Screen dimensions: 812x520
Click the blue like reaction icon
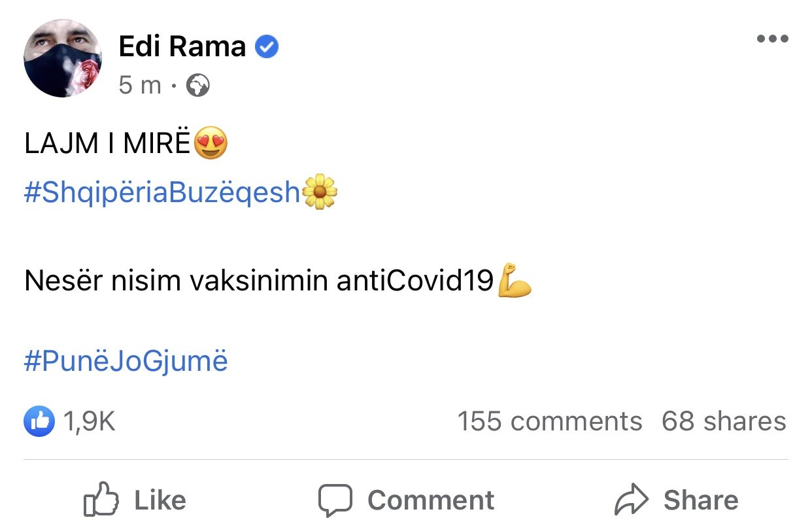[x=39, y=422]
